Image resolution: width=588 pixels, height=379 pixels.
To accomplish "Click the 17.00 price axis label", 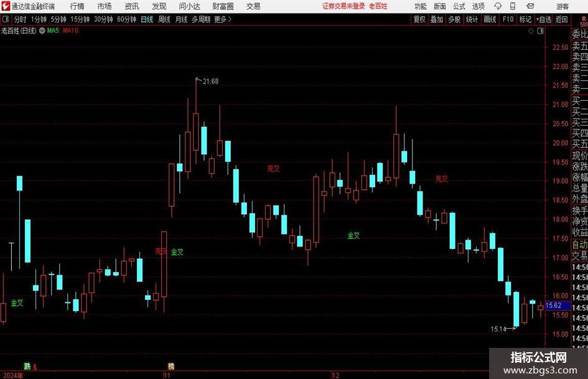I will point(560,258).
